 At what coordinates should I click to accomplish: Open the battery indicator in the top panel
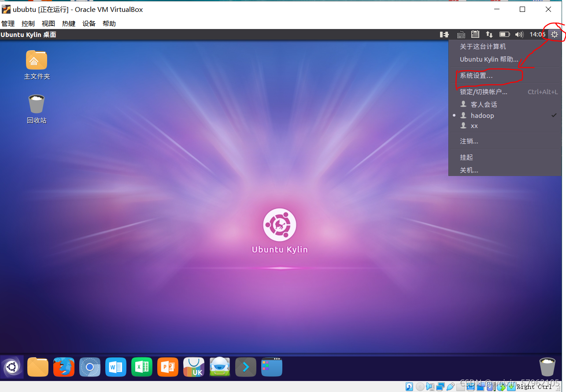click(504, 34)
